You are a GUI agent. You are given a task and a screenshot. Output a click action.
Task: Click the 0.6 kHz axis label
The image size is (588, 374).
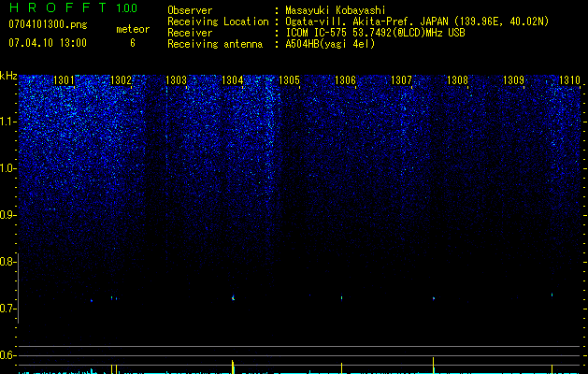click(7, 355)
